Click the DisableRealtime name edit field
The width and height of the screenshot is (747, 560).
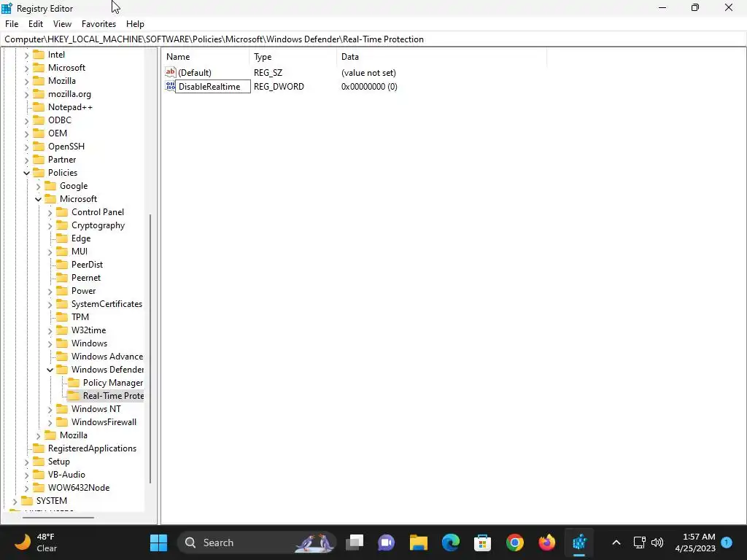(x=213, y=87)
